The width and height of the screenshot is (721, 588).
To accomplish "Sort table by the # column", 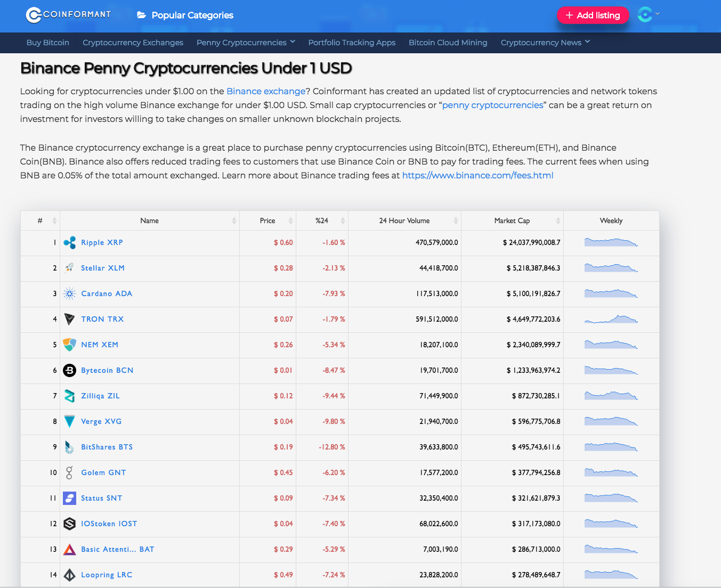I will 40,220.
